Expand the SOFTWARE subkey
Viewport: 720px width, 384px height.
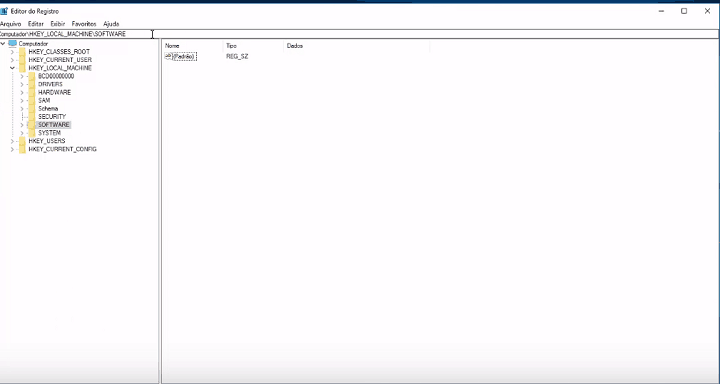[x=22, y=125]
